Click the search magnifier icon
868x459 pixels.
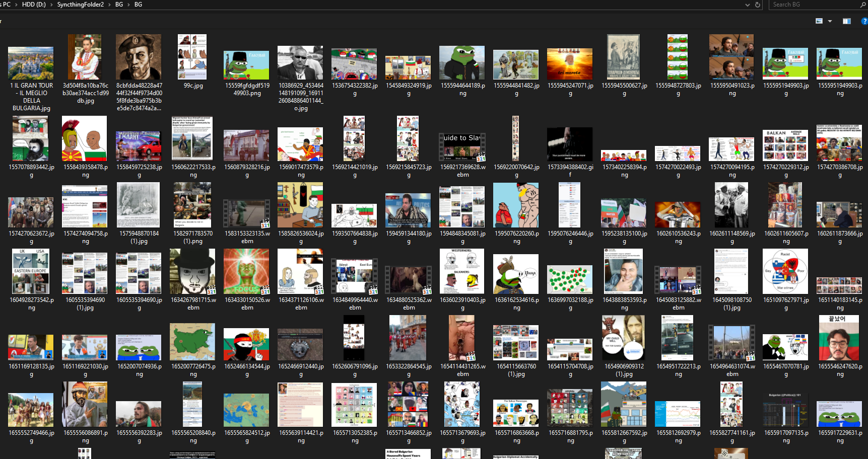point(863,5)
